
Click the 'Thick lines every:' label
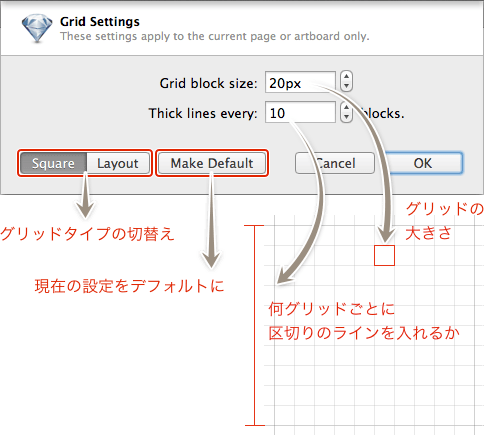pos(203,113)
